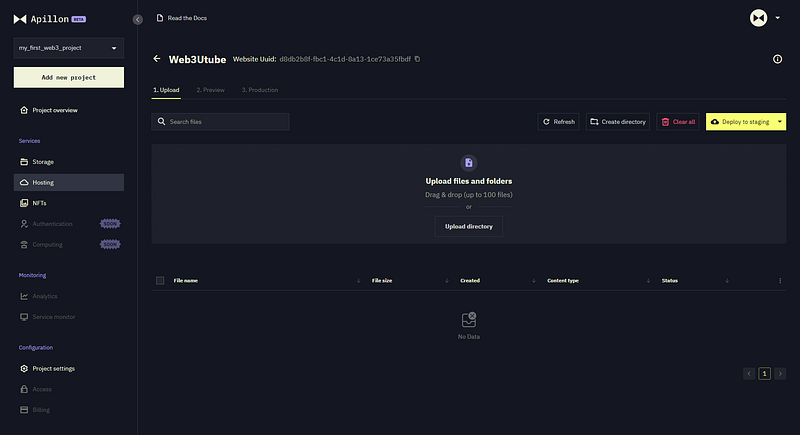Open the my_first_web3_project selector
This screenshot has height=435, width=800.
click(x=68, y=48)
